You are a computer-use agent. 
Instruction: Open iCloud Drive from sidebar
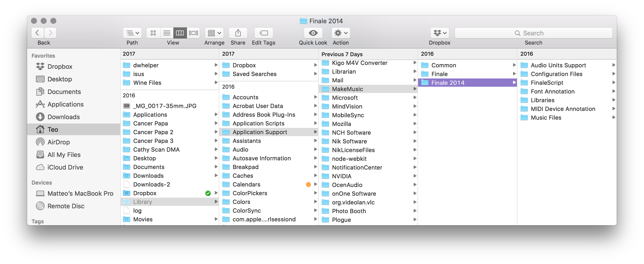click(65, 167)
